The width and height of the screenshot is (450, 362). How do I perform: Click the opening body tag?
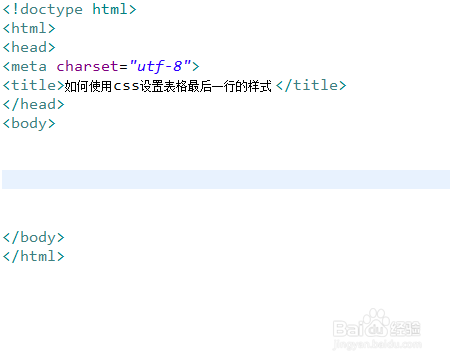[x=29, y=124]
